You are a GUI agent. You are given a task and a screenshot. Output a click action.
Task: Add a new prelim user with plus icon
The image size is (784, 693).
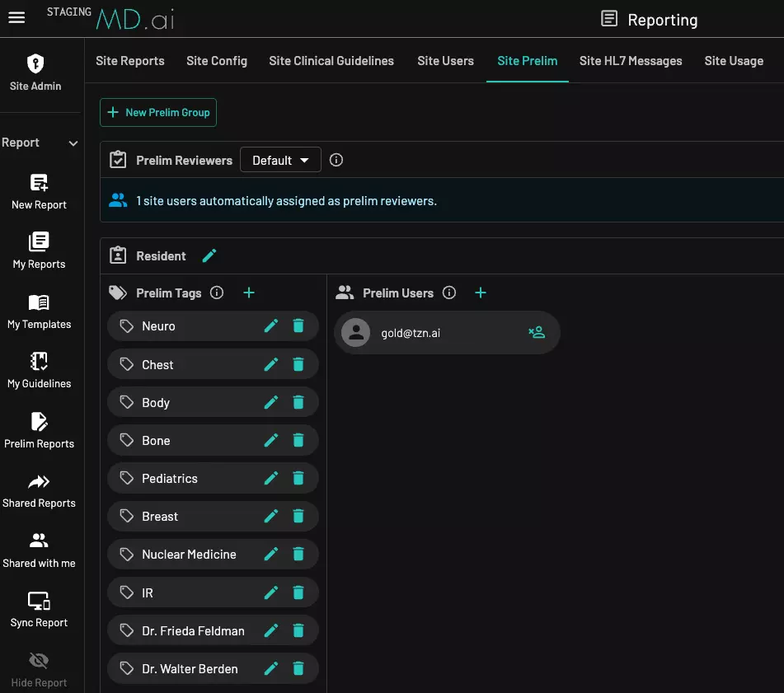[x=481, y=293]
